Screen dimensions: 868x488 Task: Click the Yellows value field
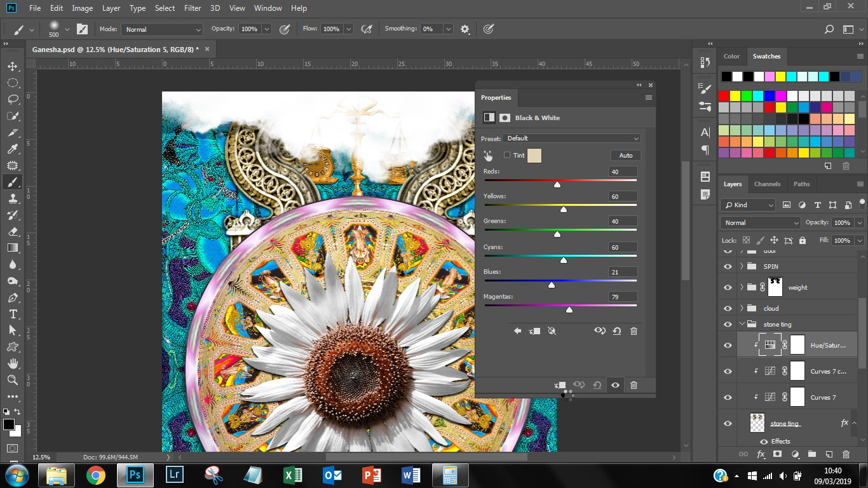coord(623,197)
